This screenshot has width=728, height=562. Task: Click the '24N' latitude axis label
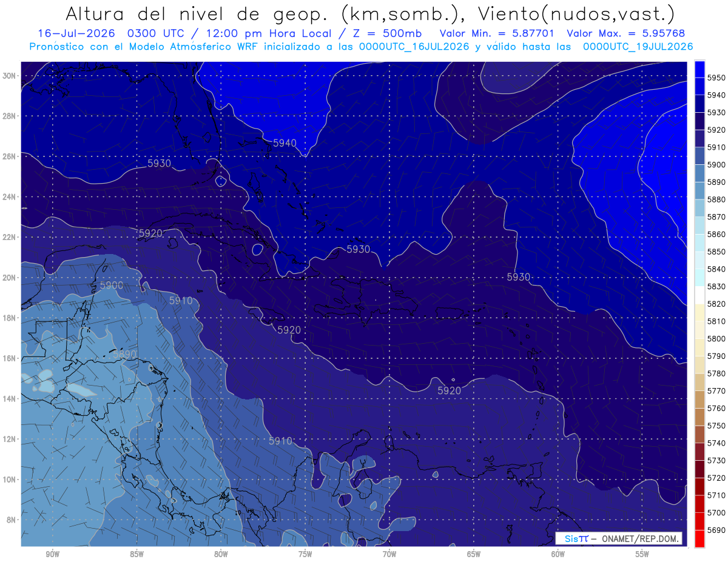tap(9, 197)
